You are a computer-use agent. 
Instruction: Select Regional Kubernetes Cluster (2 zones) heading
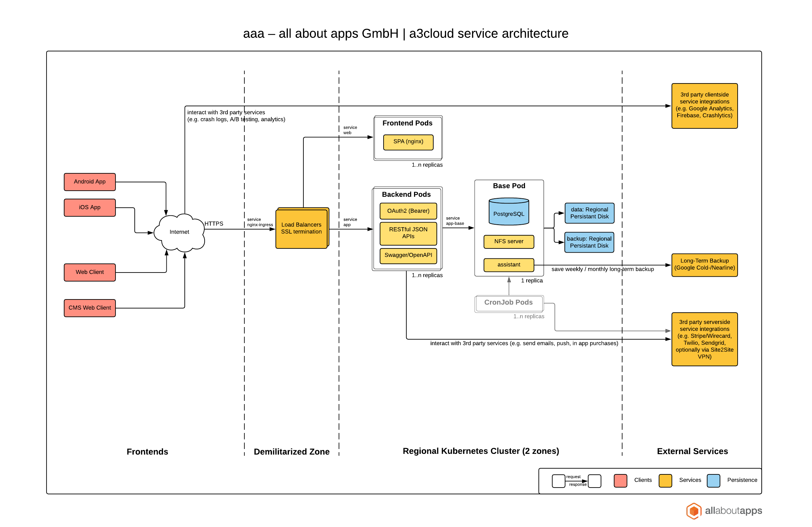(x=480, y=451)
